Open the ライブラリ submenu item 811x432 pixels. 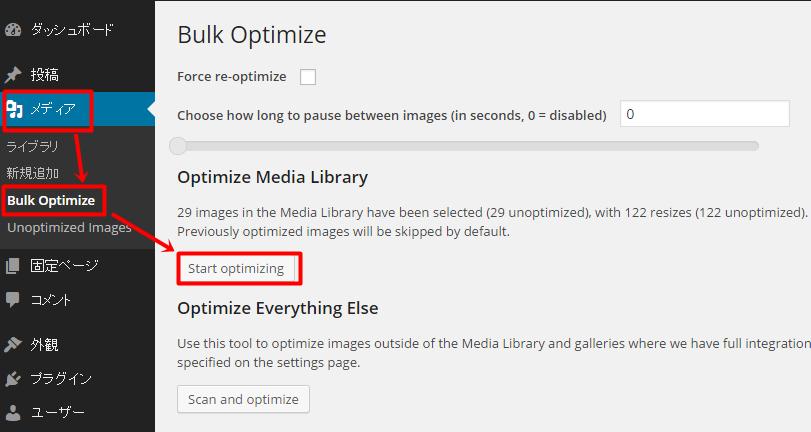tap(33, 147)
